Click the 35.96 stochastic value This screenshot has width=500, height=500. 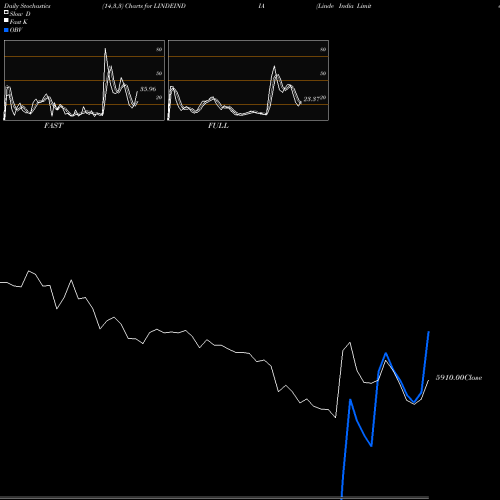click(x=148, y=89)
